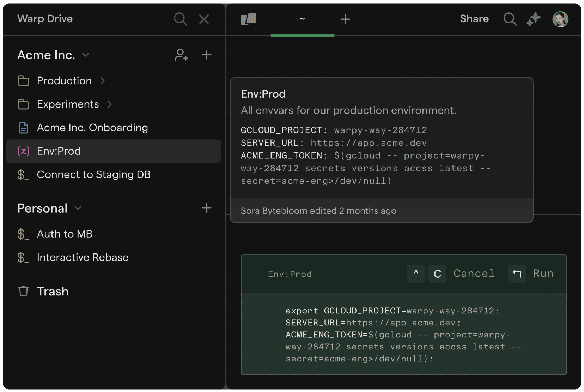
Task: Open Connect to Staging DB workflow
Action: click(93, 174)
